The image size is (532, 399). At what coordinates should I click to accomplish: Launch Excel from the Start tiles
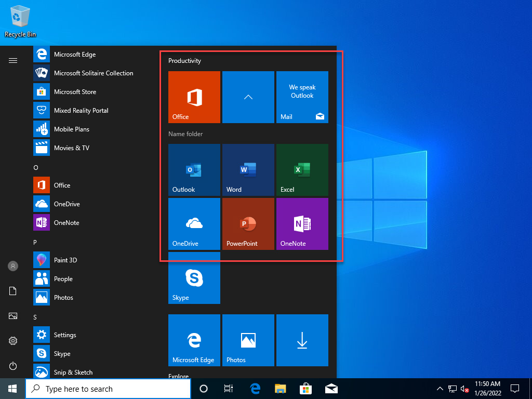[302, 170]
